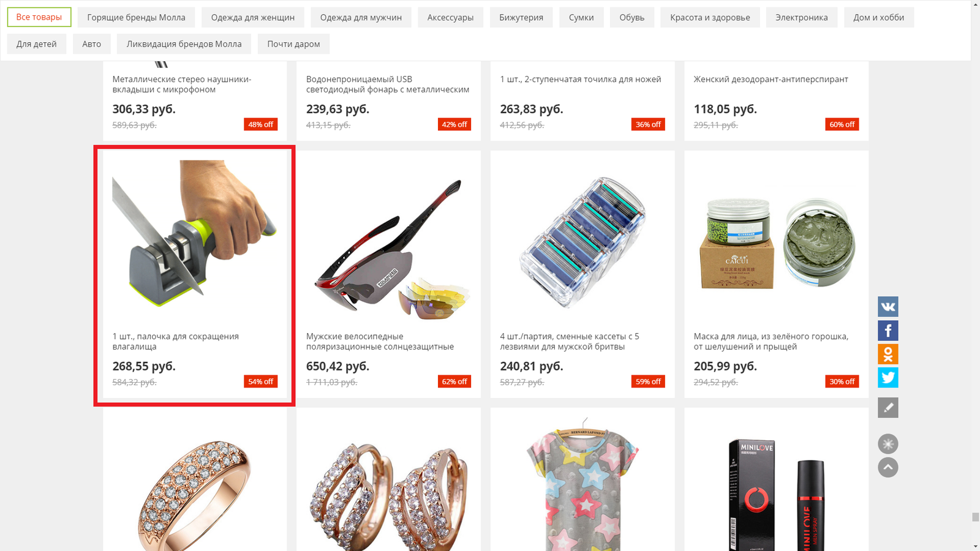Screen dimensions: 980x551
Task: Open Ликвидация брендов Молла category
Action: coord(184,44)
